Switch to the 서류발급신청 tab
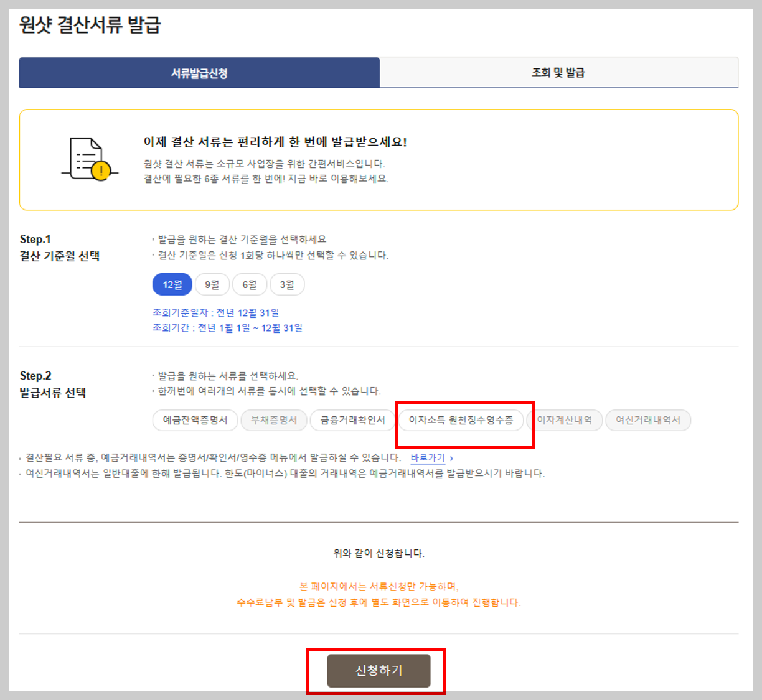762x700 pixels. tap(199, 73)
